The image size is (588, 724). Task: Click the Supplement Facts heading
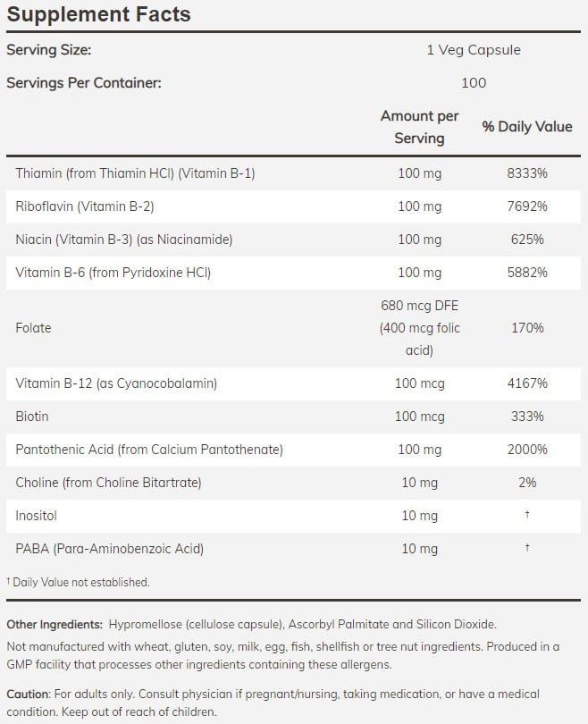98,15
